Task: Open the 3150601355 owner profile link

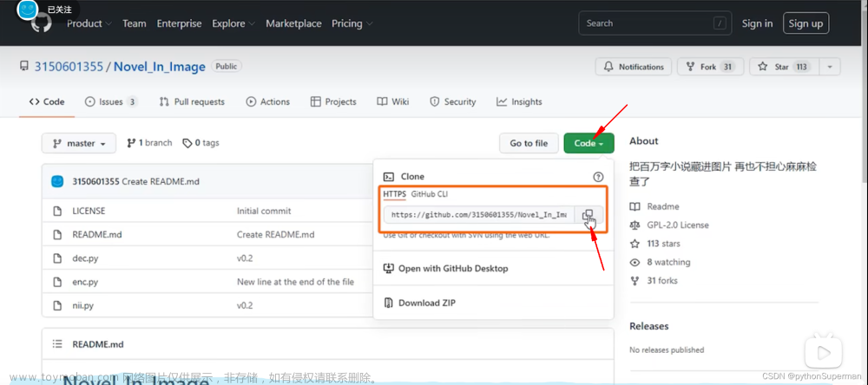Action: point(69,67)
